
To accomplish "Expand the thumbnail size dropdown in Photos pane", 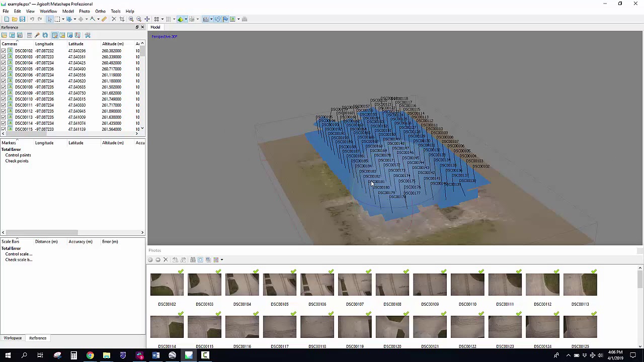I will pyautogui.click(x=221, y=260).
